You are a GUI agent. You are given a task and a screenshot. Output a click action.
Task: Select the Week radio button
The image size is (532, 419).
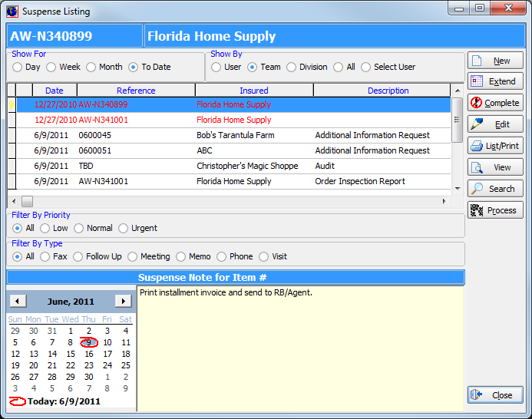click(51, 67)
